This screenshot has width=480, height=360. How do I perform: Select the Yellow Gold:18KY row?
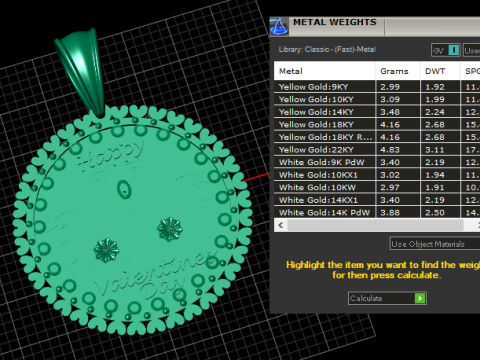pyautogui.click(x=377, y=125)
